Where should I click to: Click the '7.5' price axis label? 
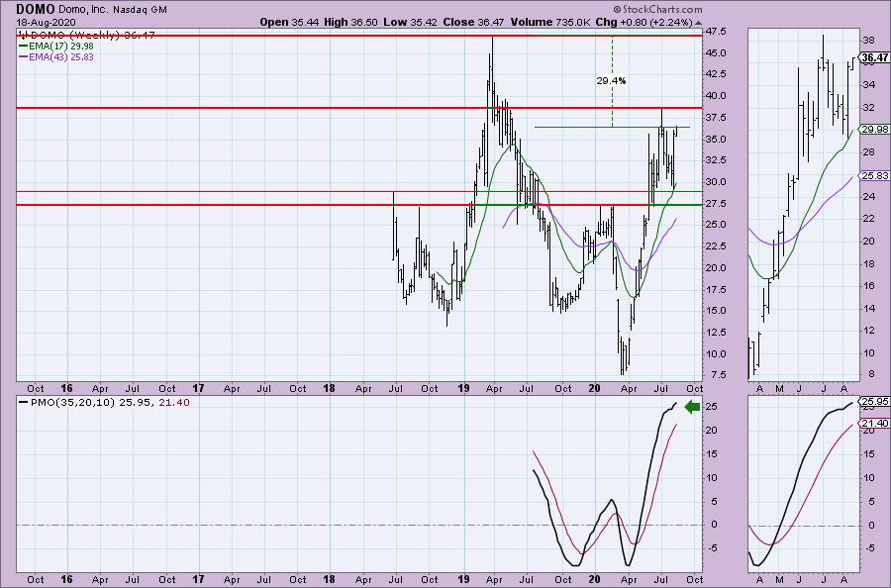pos(718,375)
